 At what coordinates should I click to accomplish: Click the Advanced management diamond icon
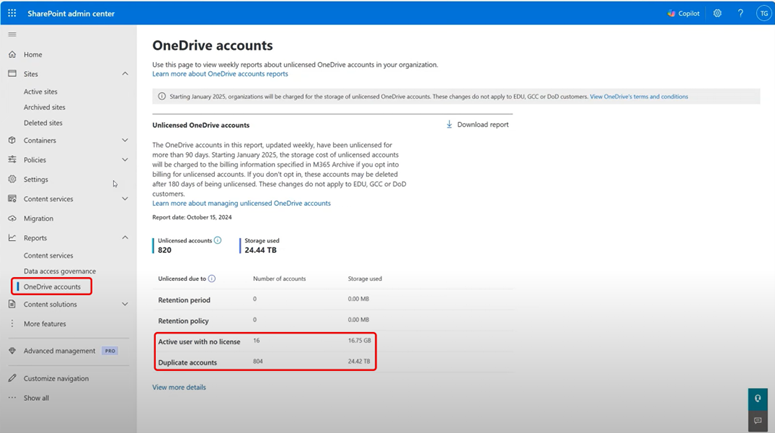pyautogui.click(x=12, y=350)
